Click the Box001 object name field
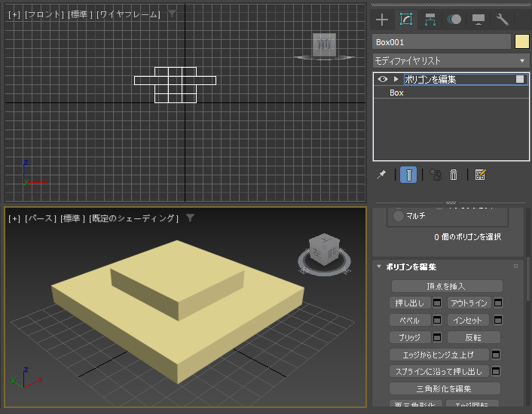532x414 pixels. pos(442,42)
